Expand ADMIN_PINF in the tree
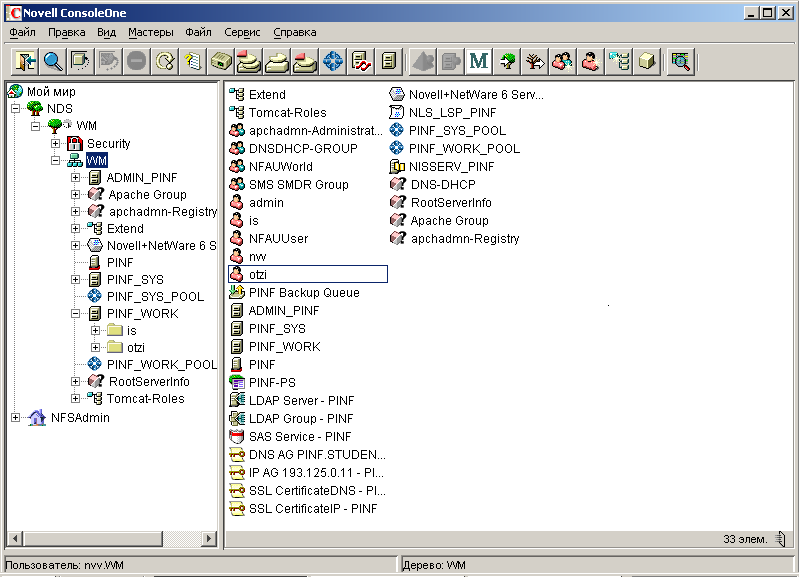Viewport: 799px width, 577px height. click(x=75, y=177)
